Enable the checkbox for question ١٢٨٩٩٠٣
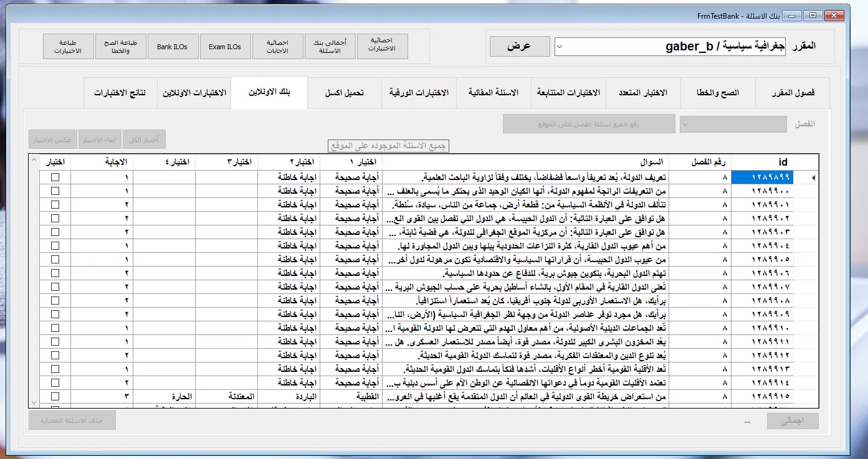Screen dimensions: 868x459 [x=55, y=232]
